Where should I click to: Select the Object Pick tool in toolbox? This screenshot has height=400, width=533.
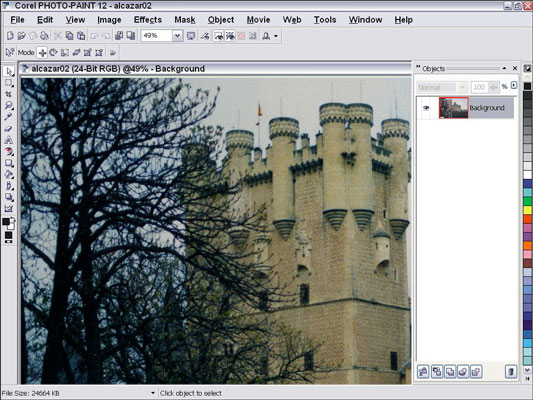coord(9,71)
